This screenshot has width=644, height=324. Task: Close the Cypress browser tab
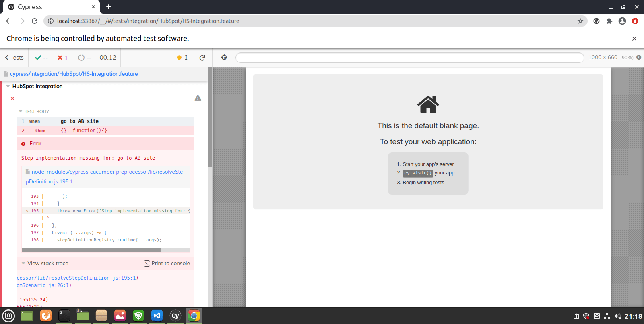pyautogui.click(x=93, y=7)
